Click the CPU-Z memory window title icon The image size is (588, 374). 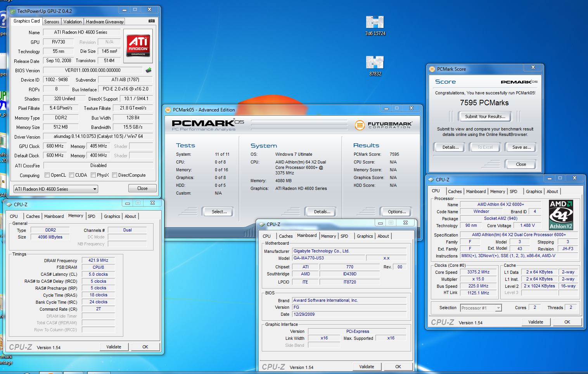tap(9, 204)
